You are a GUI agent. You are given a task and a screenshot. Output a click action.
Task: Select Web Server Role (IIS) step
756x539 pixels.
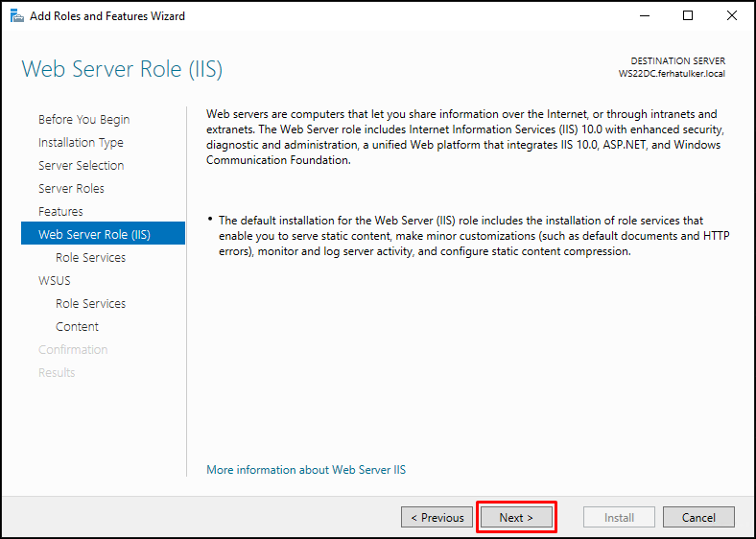pos(103,234)
